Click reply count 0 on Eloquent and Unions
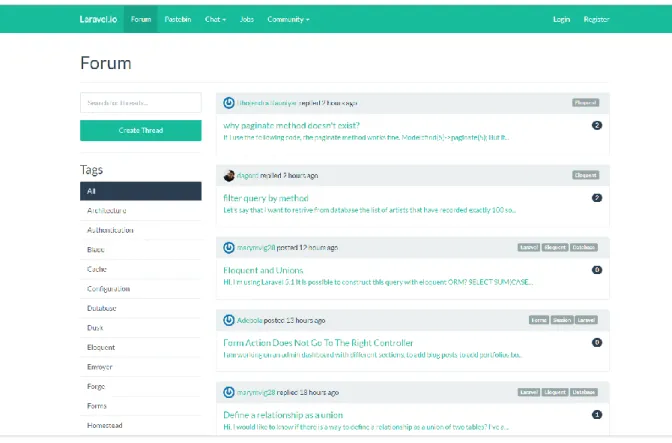Image resolution: width=672 pixels, height=443 pixels. point(597,270)
